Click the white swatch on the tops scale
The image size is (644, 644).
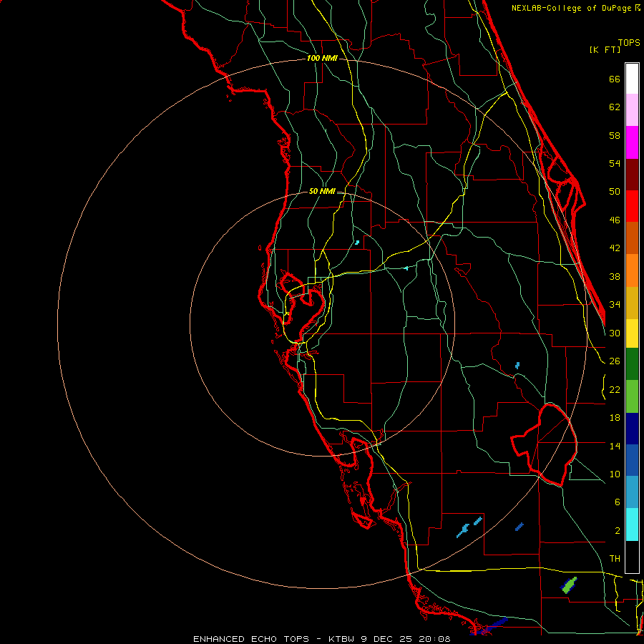coord(632,79)
